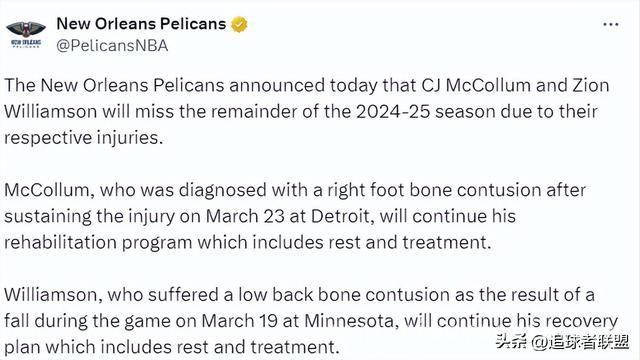The image size is (640, 360).
Task: Open the three-dot more options menu
Action: tap(611, 25)
